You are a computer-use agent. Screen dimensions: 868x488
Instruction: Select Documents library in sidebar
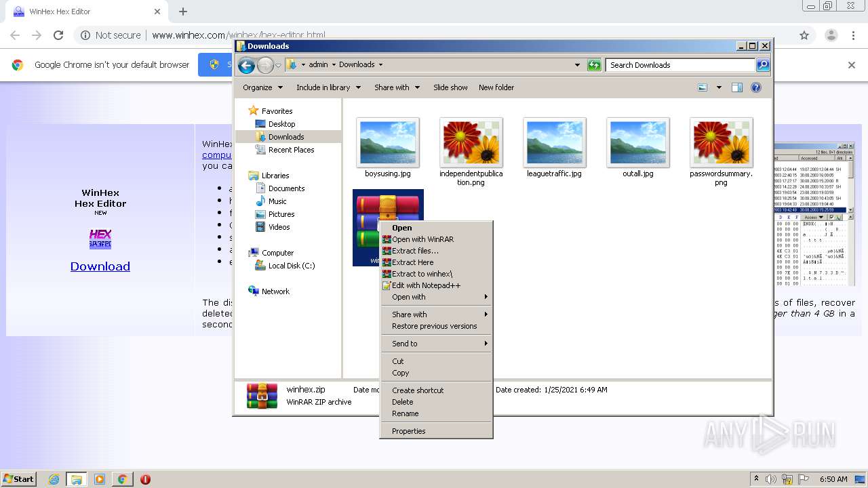(279, 188)
